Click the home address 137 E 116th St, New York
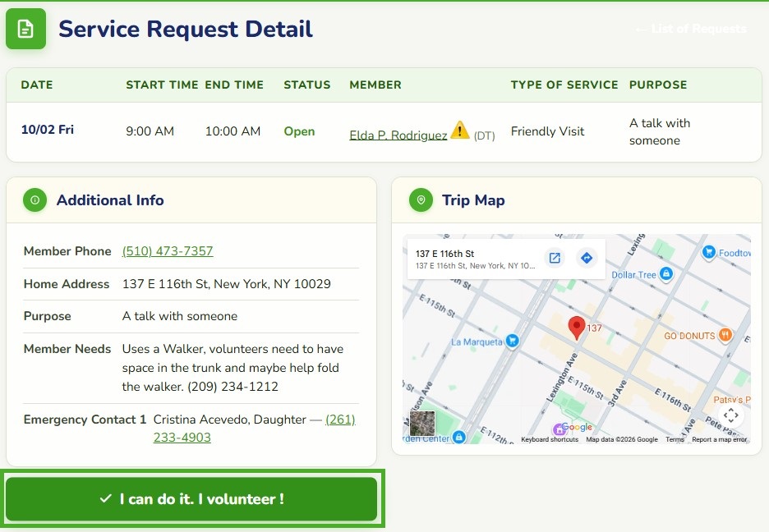Image resolution: width=769 pixels, height=532 pixels. click(x=227, y=283)
